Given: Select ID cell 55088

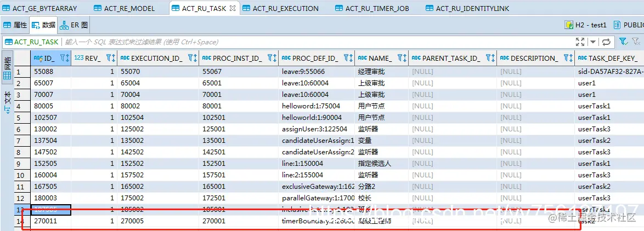Looking at the screenshot, I should 51,72.
